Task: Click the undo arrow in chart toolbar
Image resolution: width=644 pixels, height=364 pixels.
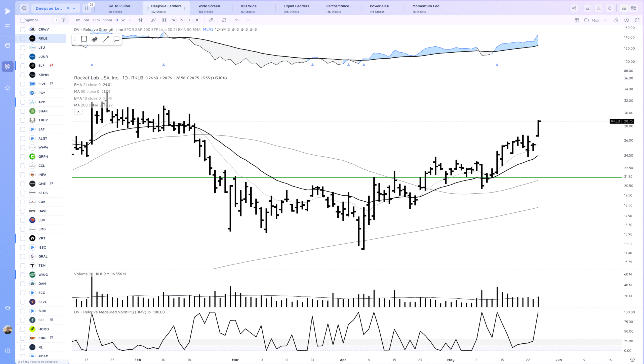Action: (237, 20)
